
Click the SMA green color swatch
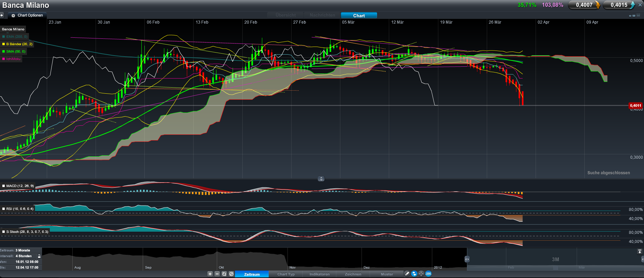pyautogui.click(x=4, y=52)
